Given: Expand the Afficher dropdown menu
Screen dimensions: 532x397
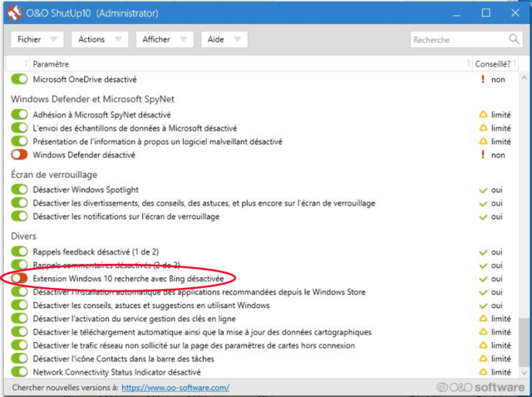Looking at the screenshot, I should click(164, 39).
